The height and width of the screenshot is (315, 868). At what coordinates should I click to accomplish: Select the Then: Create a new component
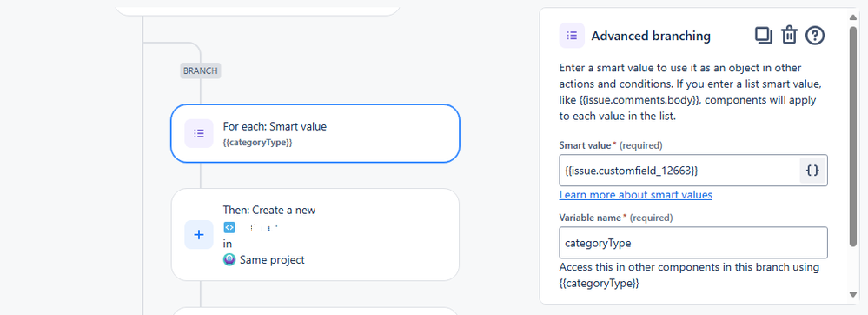tap(315, 235)
